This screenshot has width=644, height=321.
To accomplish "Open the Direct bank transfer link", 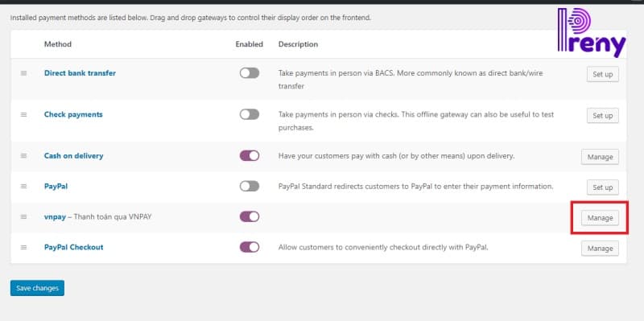I will [80, 73].
